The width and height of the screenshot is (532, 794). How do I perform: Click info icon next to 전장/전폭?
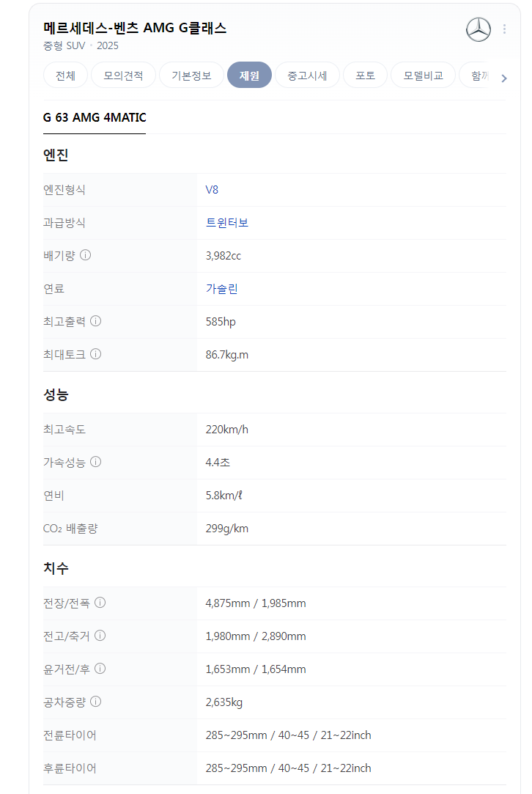[100, 603]
